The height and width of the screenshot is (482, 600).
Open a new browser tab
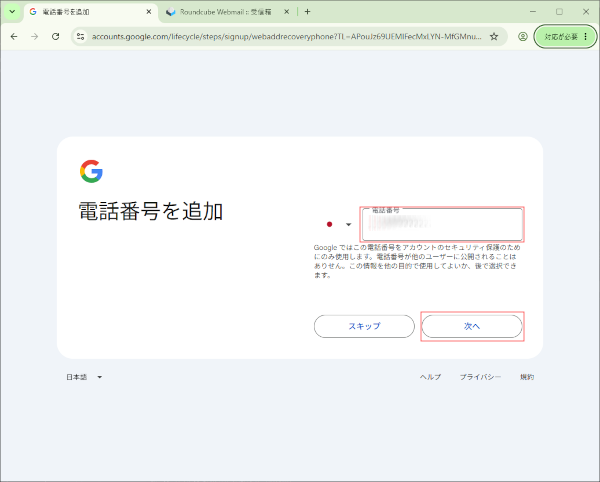point(307,12)
